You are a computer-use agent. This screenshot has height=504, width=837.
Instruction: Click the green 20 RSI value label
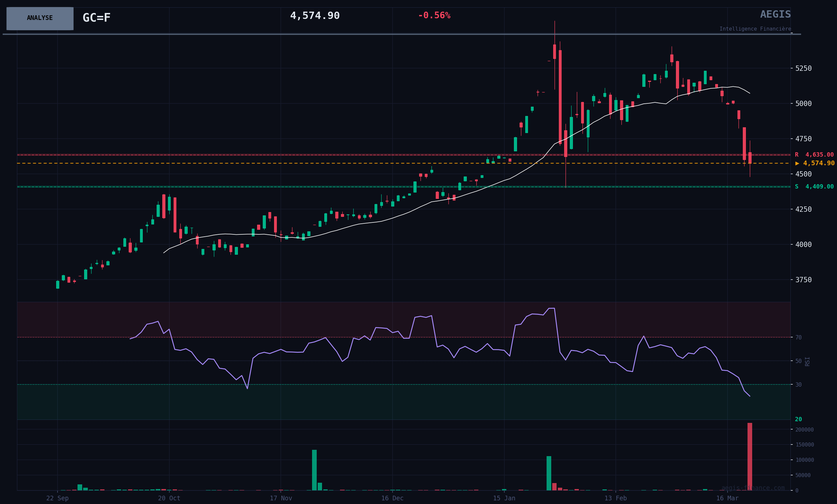point(798,419)
